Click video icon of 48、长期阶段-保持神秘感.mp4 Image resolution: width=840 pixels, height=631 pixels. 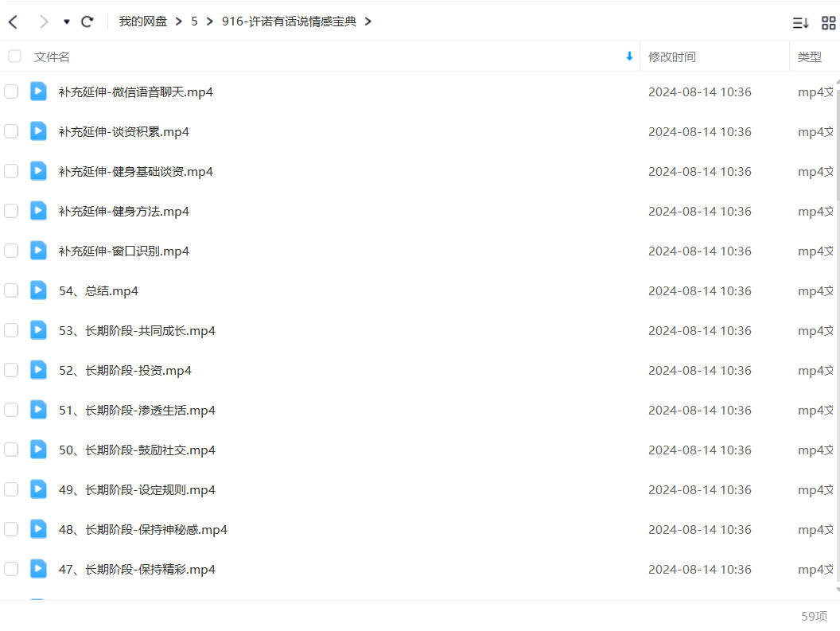(x=38, y=529)
